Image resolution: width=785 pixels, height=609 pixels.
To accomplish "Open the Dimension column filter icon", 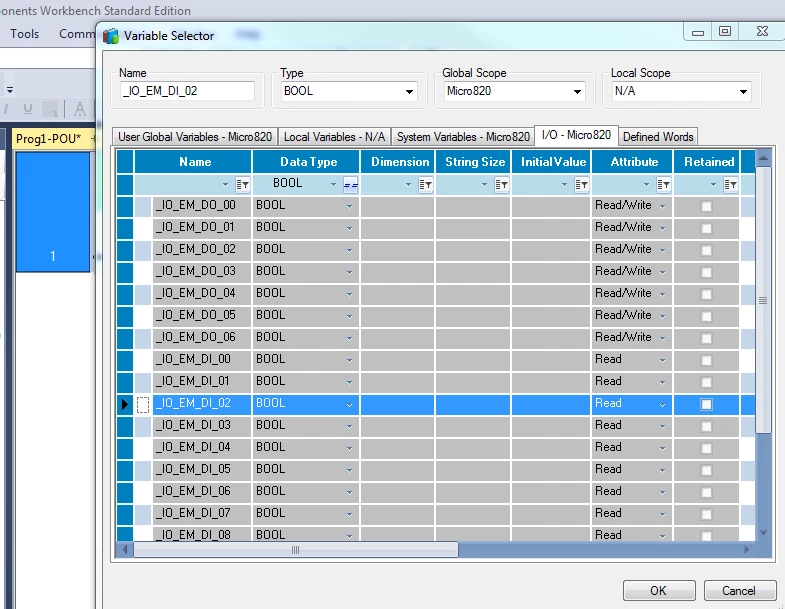I will 425,185.
